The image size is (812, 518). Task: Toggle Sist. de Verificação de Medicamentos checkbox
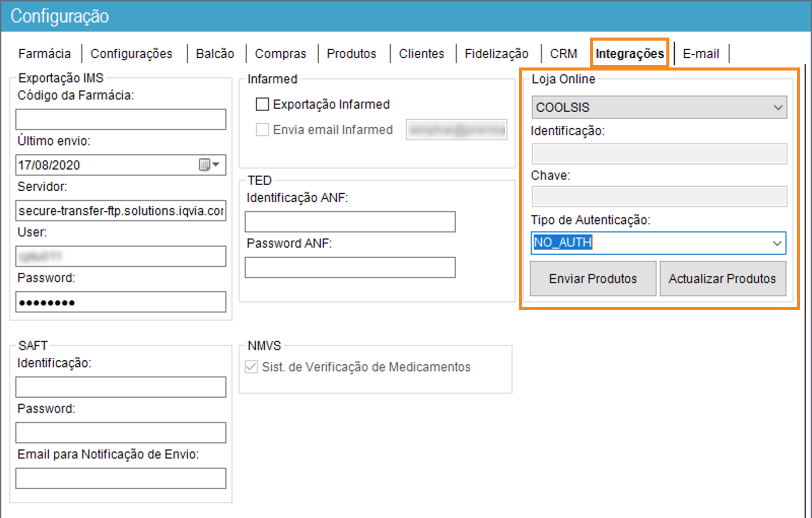251,367
